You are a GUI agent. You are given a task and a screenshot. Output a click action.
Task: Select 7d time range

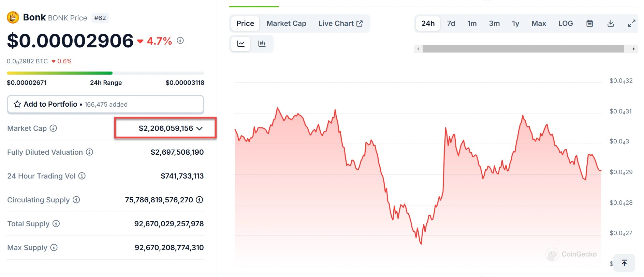(451, 24)
